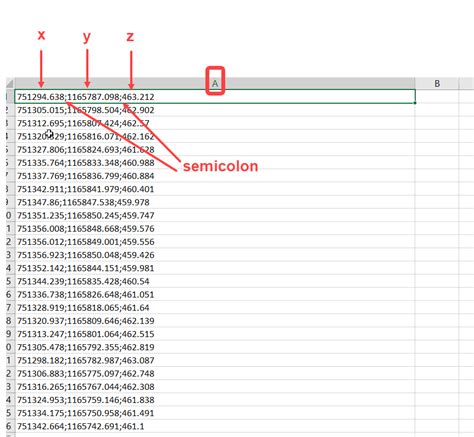474x437 pixels.
Task: Select cell with 751298.182;1165782.987;463.087
Action: [x=215, y=360]
